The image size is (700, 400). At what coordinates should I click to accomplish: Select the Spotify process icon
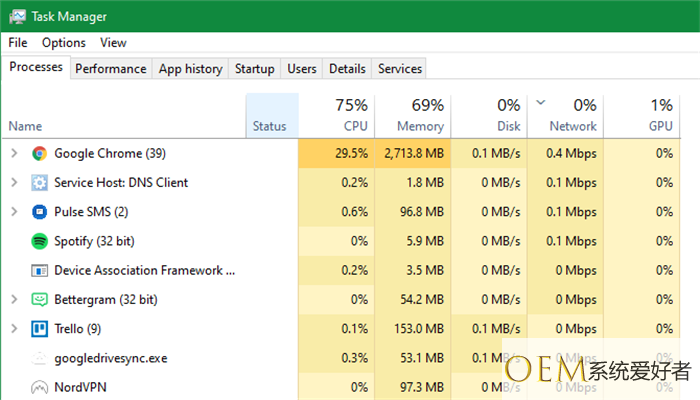39,241
